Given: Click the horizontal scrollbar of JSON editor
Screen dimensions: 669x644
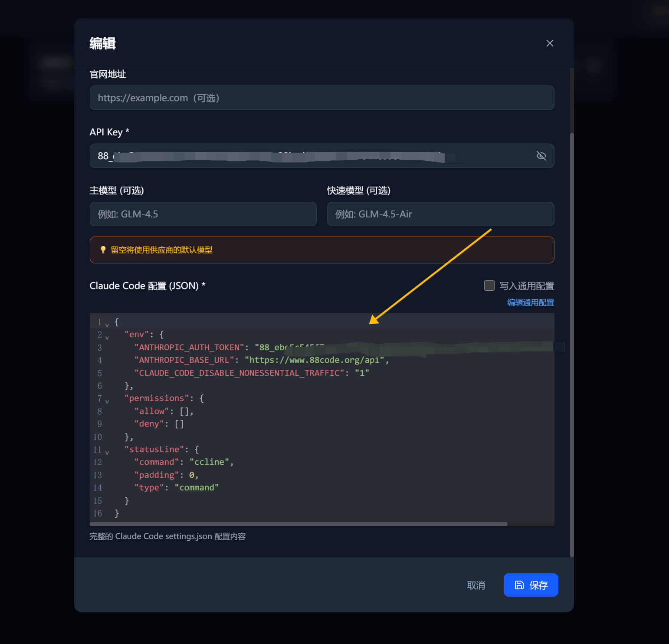Looking at the screenshot, I should point(298,524).
